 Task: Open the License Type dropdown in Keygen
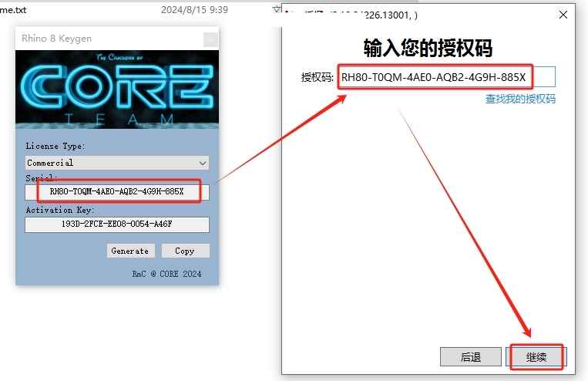pyautogui.click(x=117, y=163)
